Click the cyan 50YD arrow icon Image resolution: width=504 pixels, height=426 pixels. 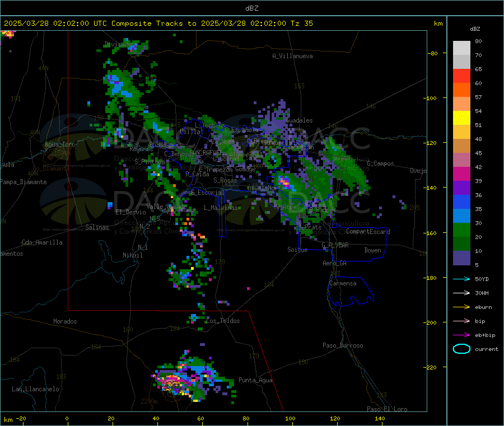click(461, 279)
